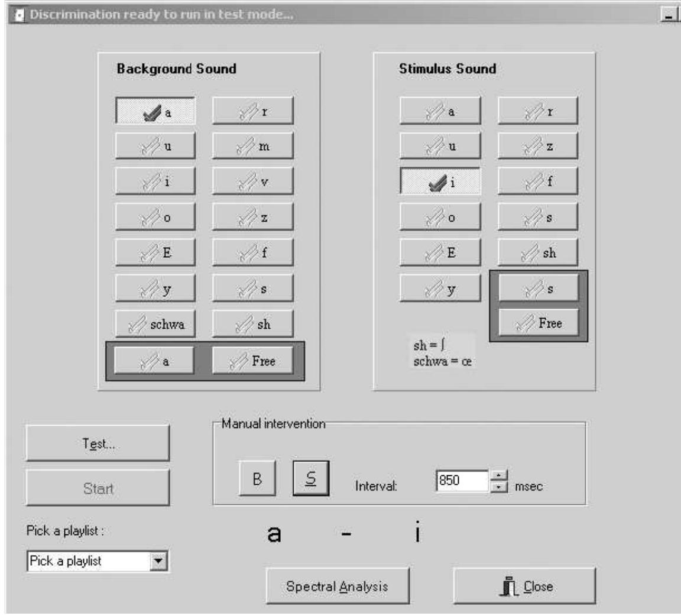Select 'r' as Background Sound

click(253, 111)
